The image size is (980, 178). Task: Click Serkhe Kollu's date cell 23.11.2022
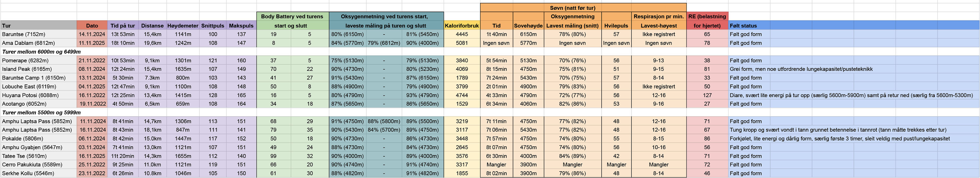(92, 173)
